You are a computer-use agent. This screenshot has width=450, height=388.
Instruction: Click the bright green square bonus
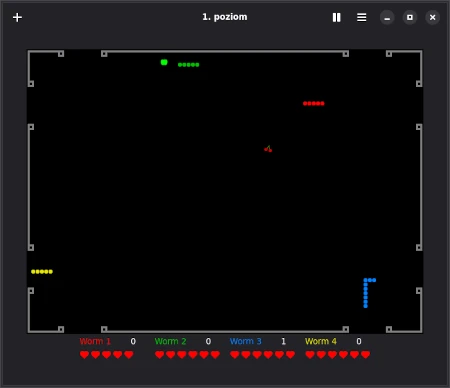click(x=164, y=62)
